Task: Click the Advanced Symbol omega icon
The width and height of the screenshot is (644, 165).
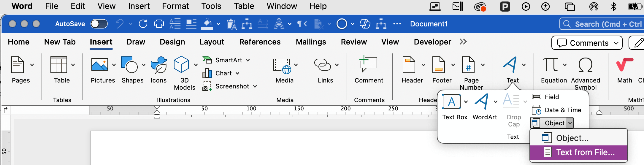Action: click(x=586, y=65)
